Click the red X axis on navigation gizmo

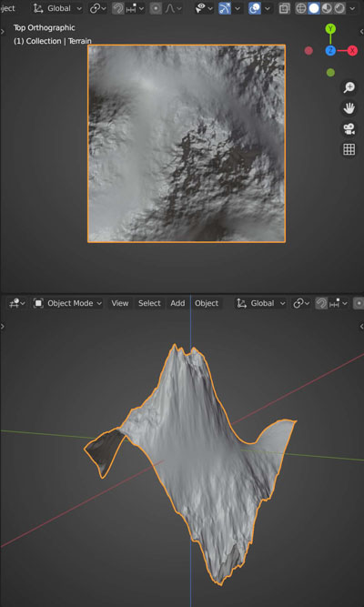(352, 51)
